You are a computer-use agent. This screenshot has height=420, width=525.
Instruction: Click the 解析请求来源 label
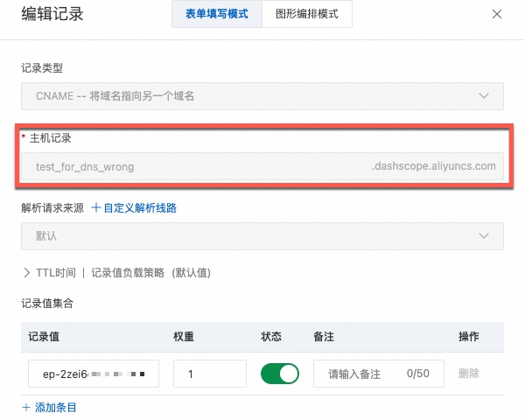(x=52, y=208)
